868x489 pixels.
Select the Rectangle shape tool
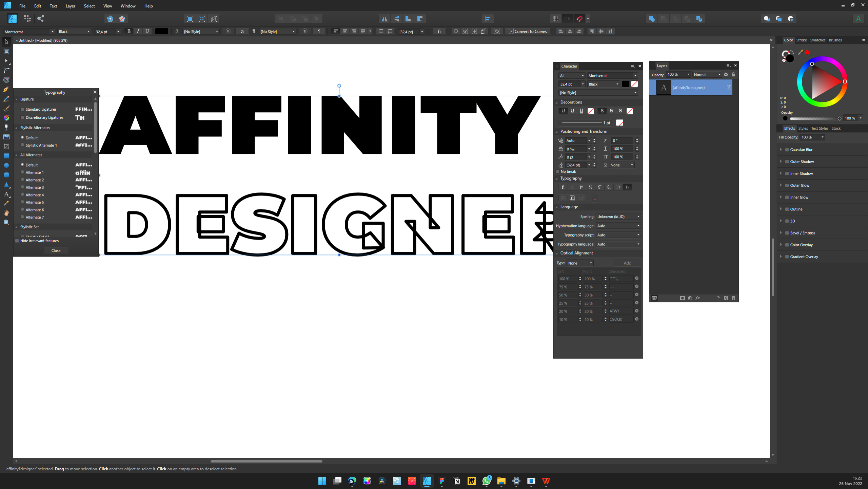click(6, 156)
